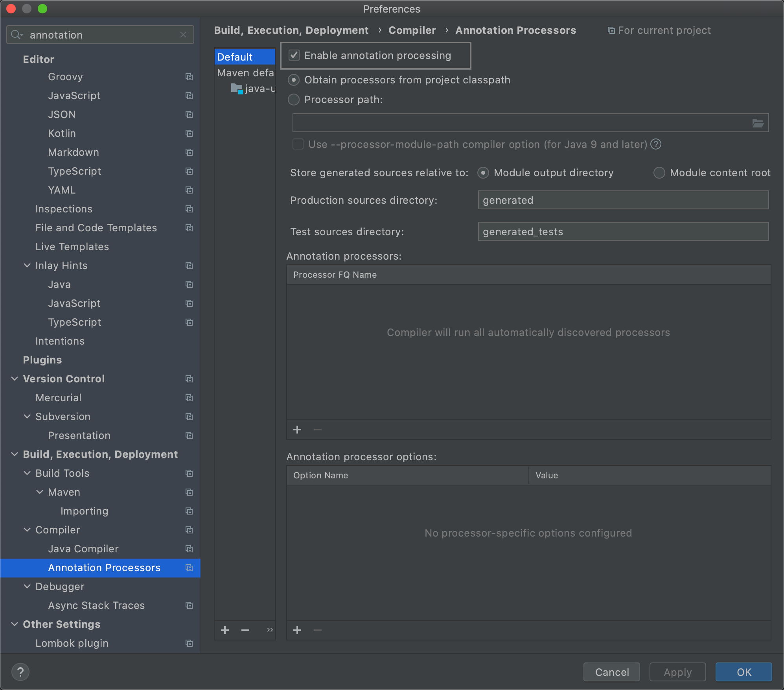The width and height of the screenshot is (784, 690).
Task: Click the folder browse icon in processor path
Action: click(758, 123)
